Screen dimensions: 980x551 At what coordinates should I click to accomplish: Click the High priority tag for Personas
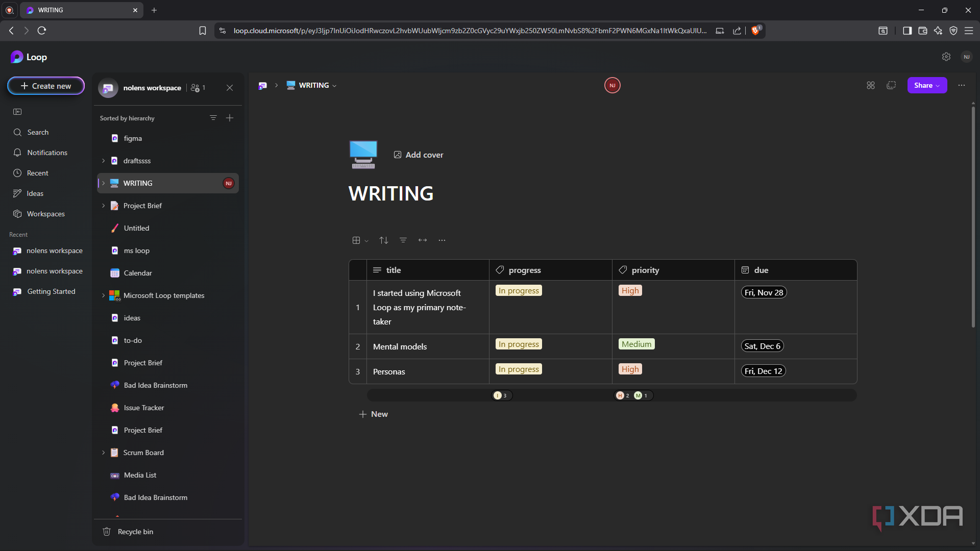[x=630, y=369]
